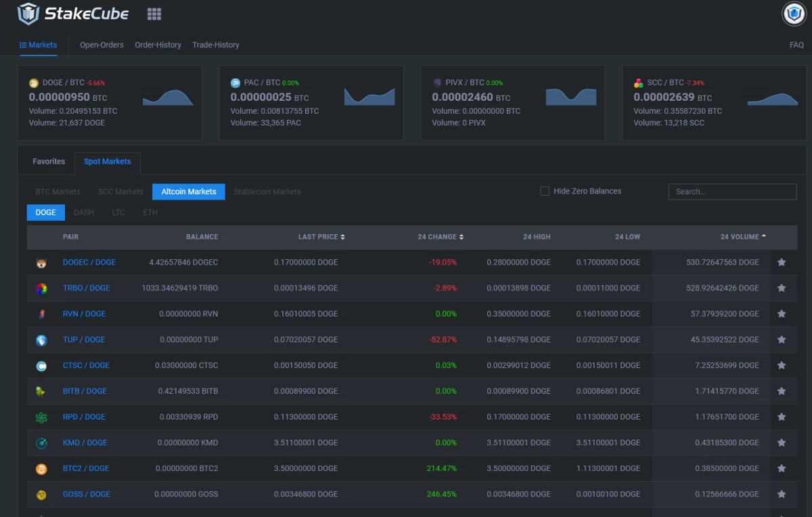This screenshot has height=517, width=812.
Task: Open the GOSS / DOGE pair link
Action: click(86, 494)
